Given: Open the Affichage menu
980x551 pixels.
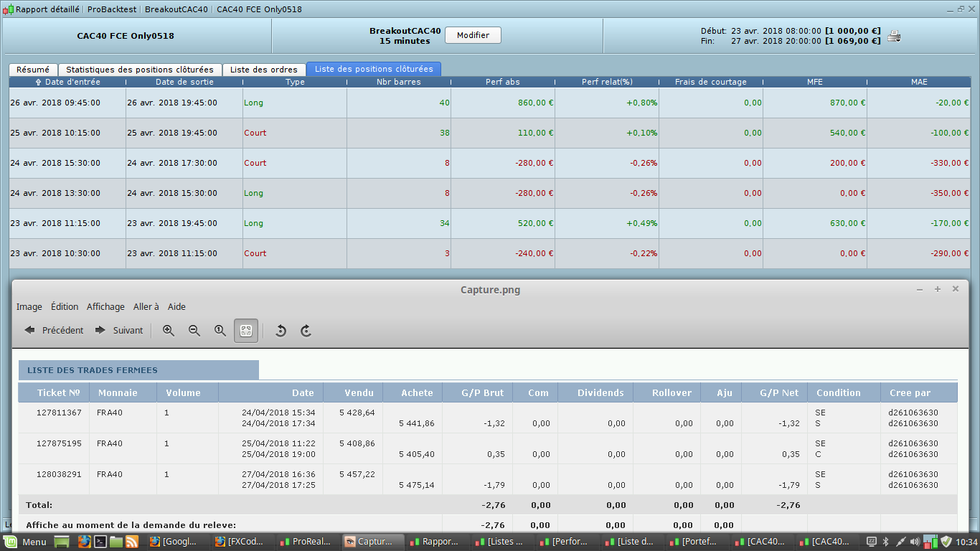Looking at the screenshot, I should pos(105,306).
